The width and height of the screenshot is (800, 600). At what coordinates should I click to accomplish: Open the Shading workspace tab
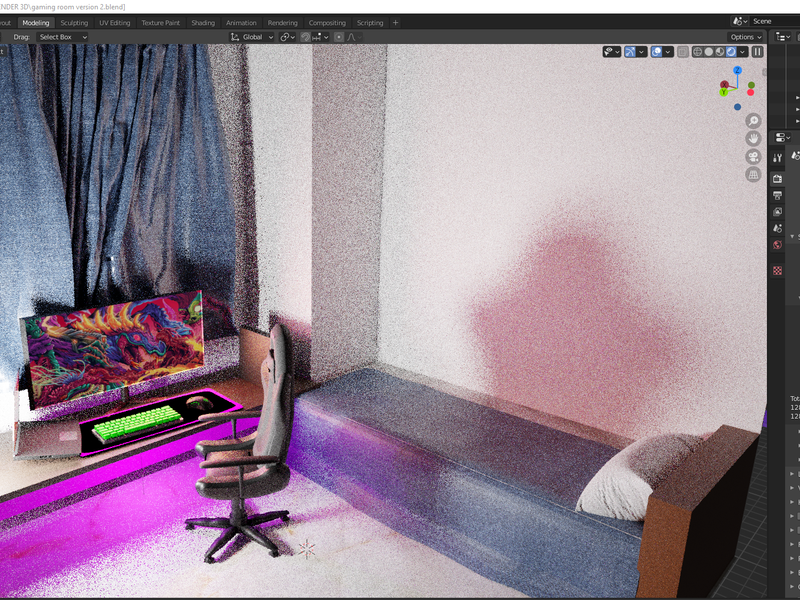[x=203, y=22]
